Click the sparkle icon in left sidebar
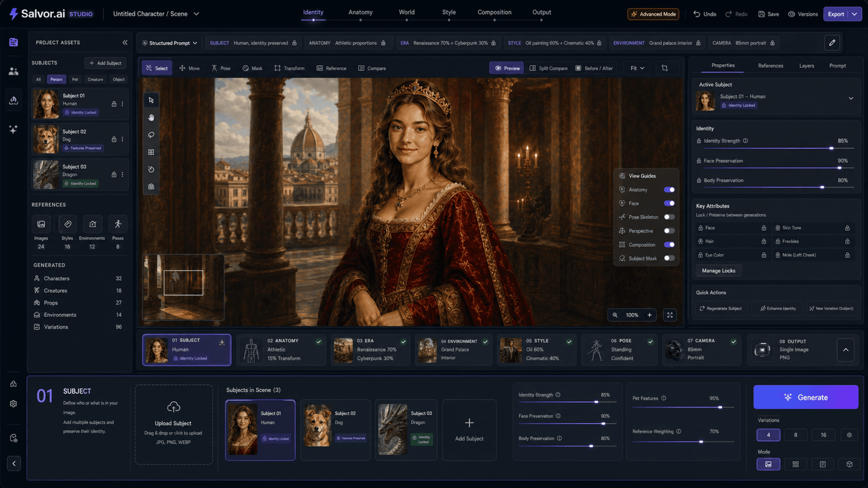Viewport: 868px width, 488px height. 14,129
